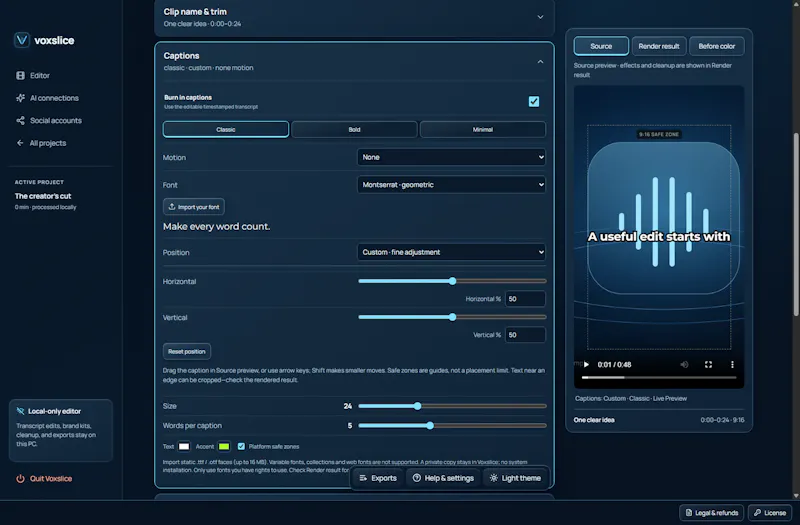The width and height of the screenshot is (800, 525).
Task: Open the Position dropdown
Action: pyautogui.click(x=451, y=252)
